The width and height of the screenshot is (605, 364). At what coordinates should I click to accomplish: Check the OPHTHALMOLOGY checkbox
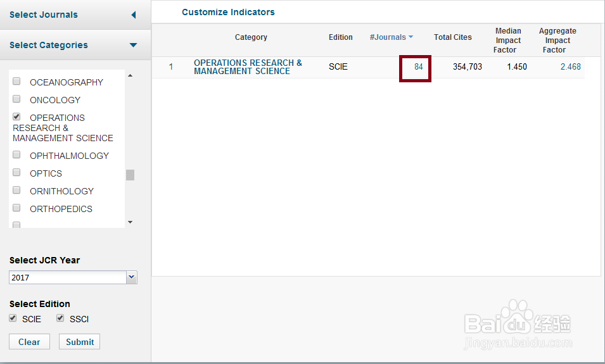[x=16, y=154]
